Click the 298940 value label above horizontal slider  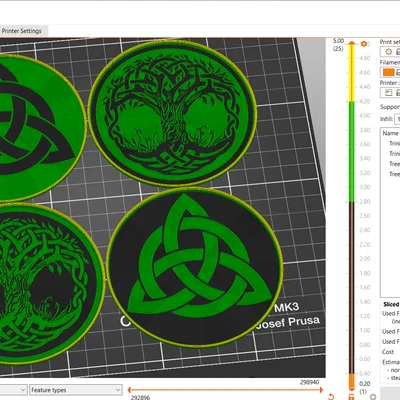(309, 382)
